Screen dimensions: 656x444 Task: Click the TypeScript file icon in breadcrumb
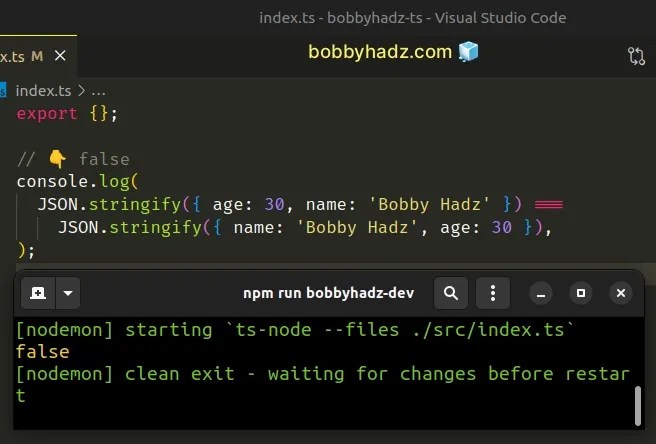tap(3, 91)
